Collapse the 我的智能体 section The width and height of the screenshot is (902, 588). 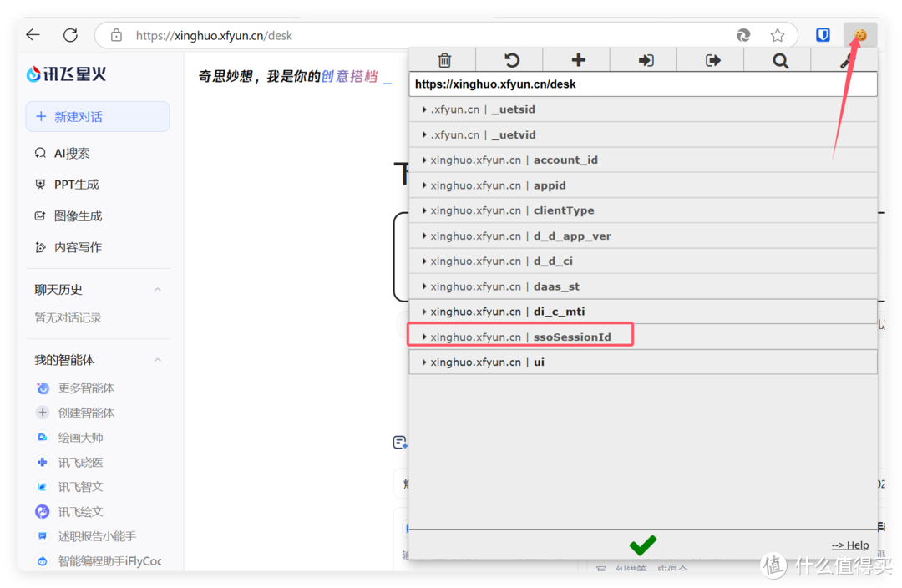158,360
